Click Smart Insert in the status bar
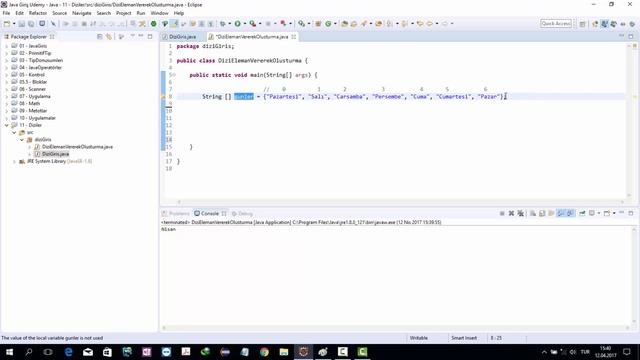Viewport: 640px width, 360px height. 464,338
